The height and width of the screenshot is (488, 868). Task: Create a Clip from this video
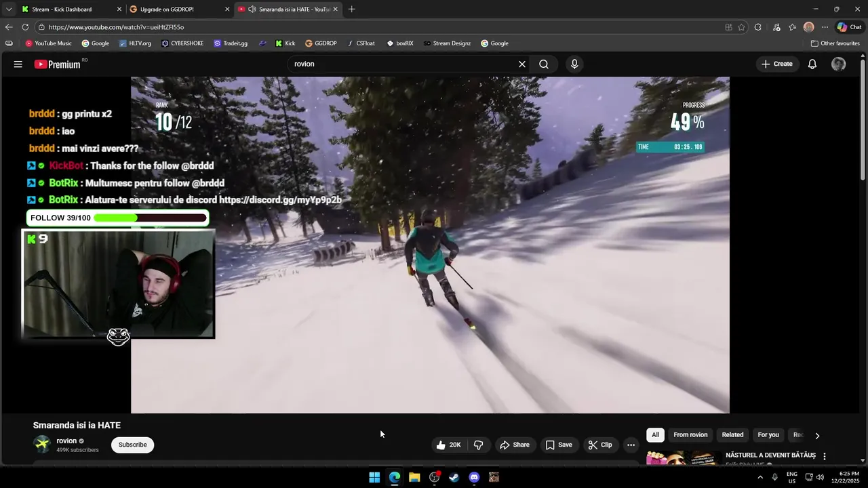[x=600, y=445]
